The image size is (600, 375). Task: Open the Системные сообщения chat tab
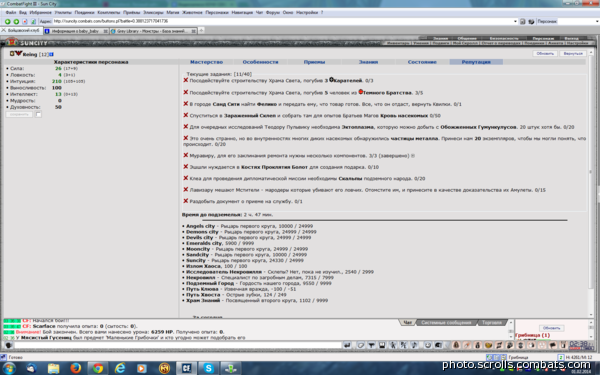446,323
